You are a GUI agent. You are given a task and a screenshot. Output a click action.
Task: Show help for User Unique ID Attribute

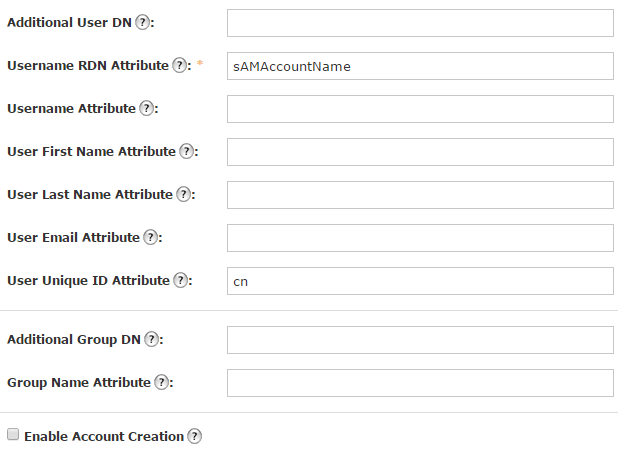181,280
